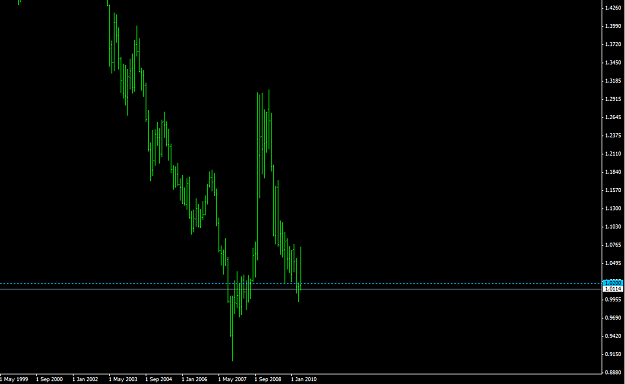Image resolution: width=625 pixels, height=384 pixels.
Task: Click the 1.4260 price scale value
Action: click(613, 8)
